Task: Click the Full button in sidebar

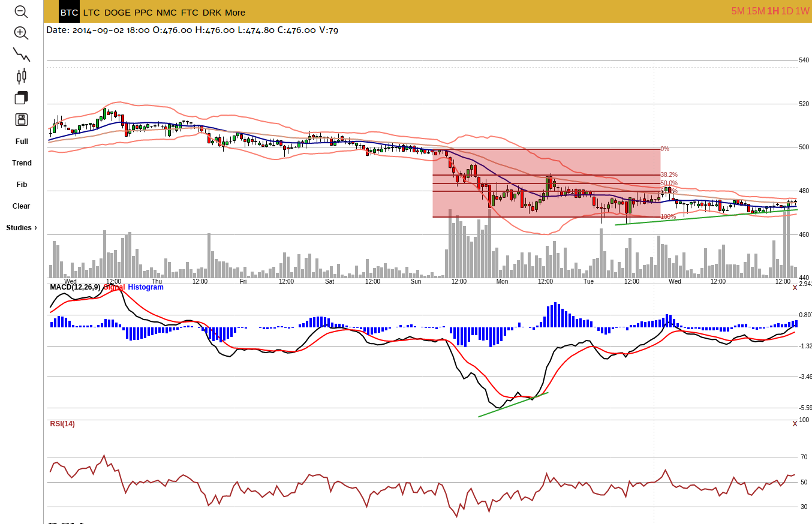Action: [22, 141]
